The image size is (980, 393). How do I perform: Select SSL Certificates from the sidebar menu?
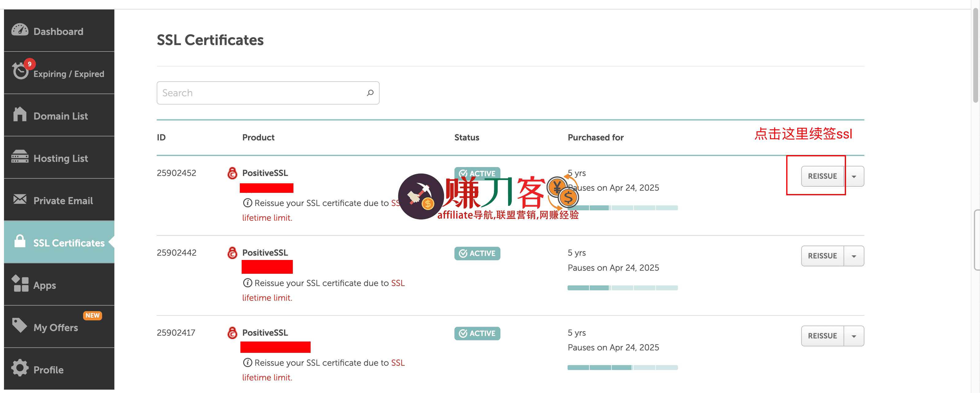[x=69, y=243]
